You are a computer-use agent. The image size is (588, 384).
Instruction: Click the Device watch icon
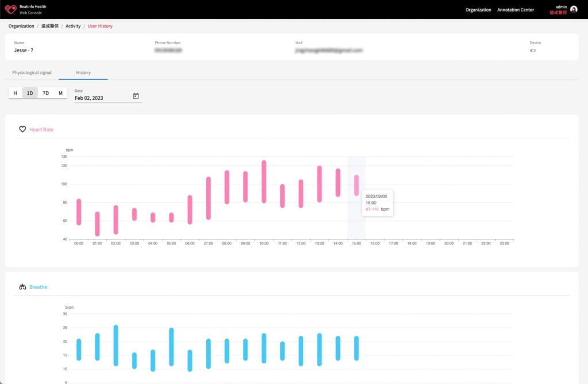click(x=533, y=50)
